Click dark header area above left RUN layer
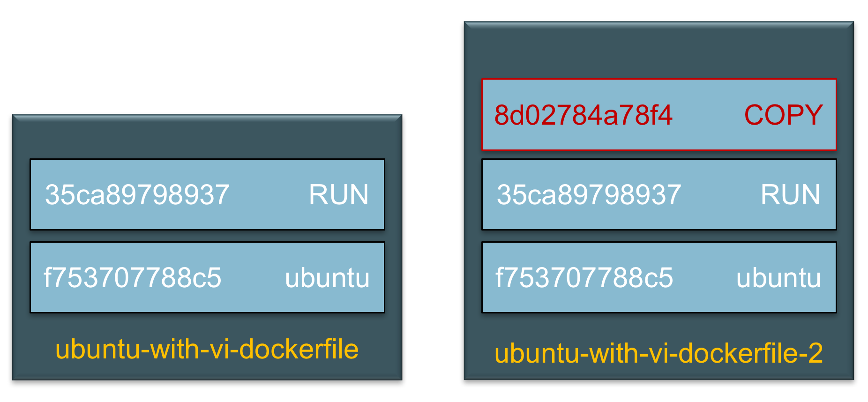 click(x=207, y=138)
